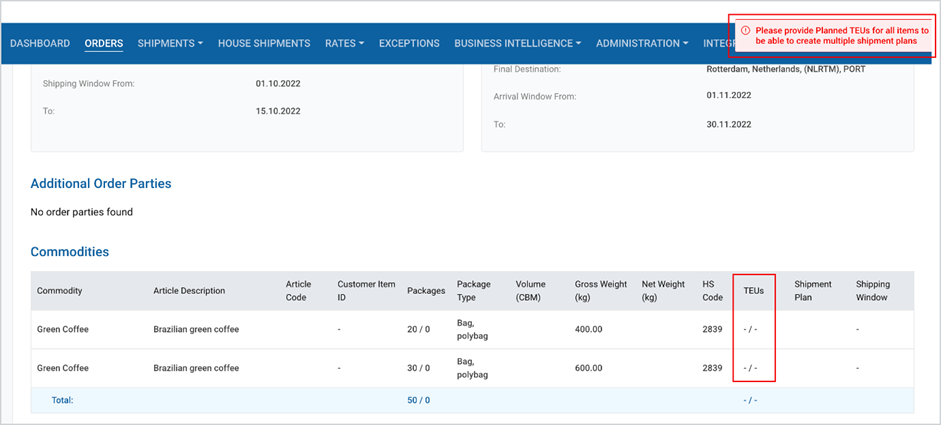The image size is (941, 425).
Task: Click the Package Type column header
Action: coord(474,291)
